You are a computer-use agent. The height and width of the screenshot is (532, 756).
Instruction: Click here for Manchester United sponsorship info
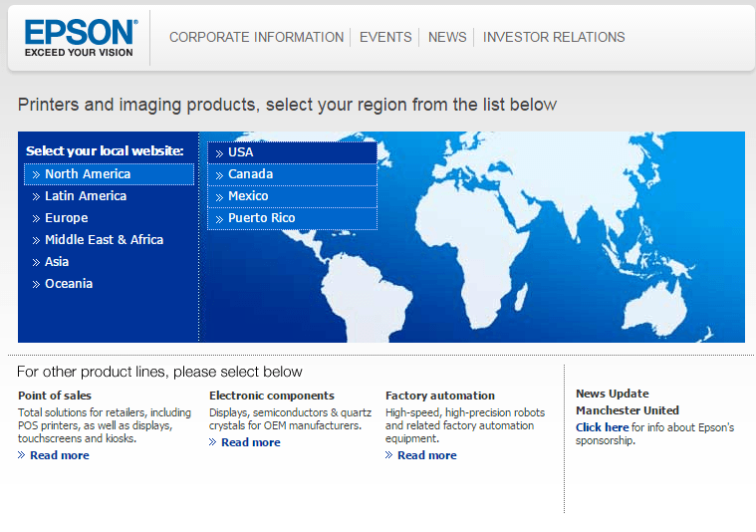(x=602, y=427)
